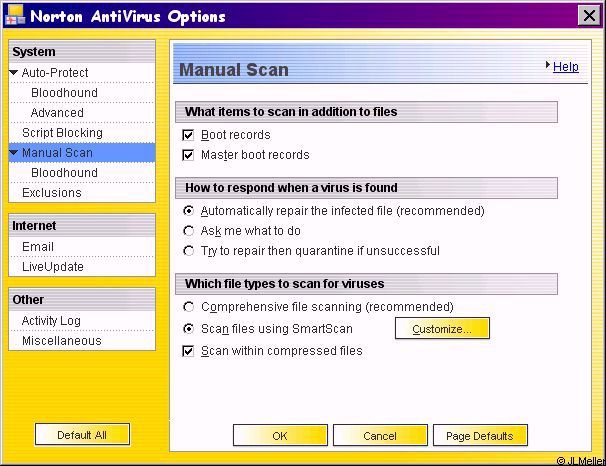Choose Comprehensive file scanning option

point(188,307)
